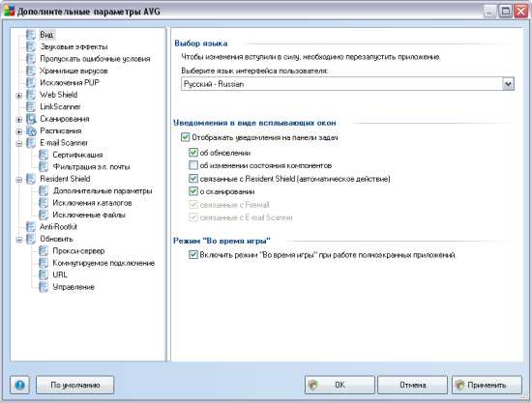Apply changes with the Применить button

(487, 385)
